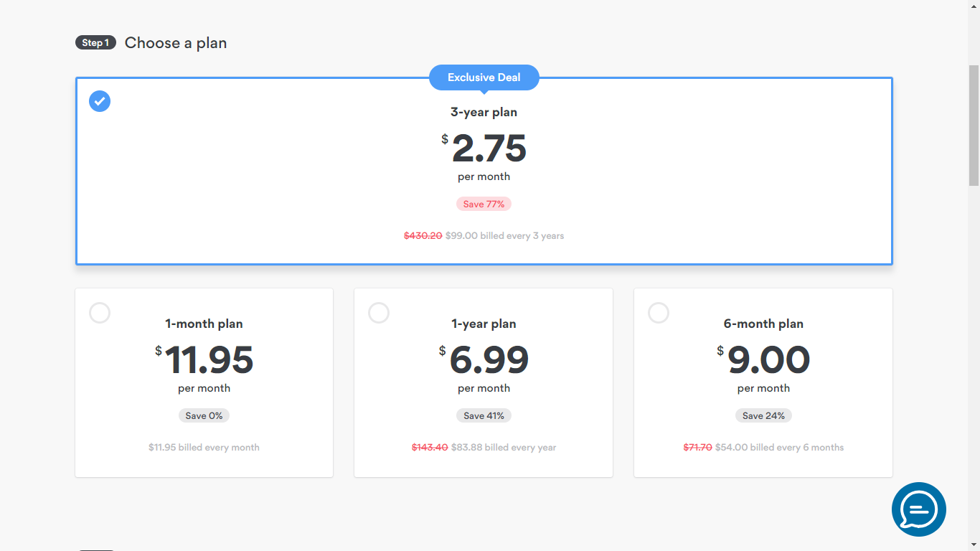980x551 pixels.
Task: Select the 1-month plan radio button
Action: point(100,313)
